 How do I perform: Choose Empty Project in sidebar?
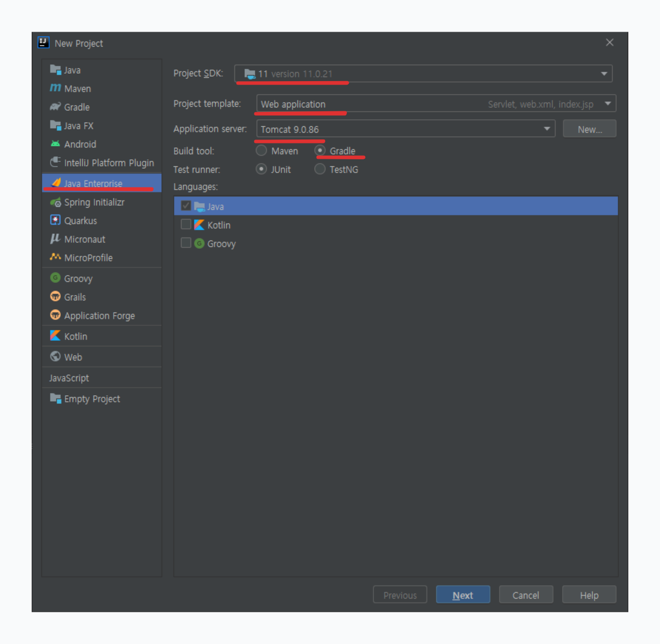click(101, 399)
